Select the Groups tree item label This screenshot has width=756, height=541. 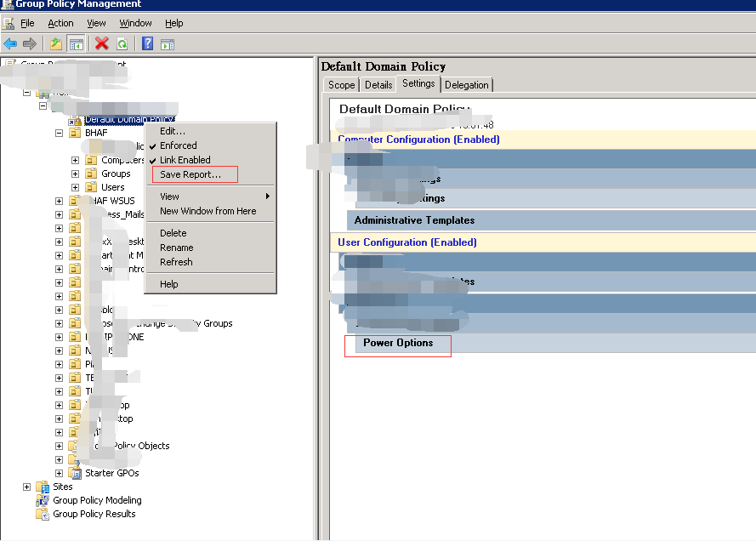click(116, 174)
